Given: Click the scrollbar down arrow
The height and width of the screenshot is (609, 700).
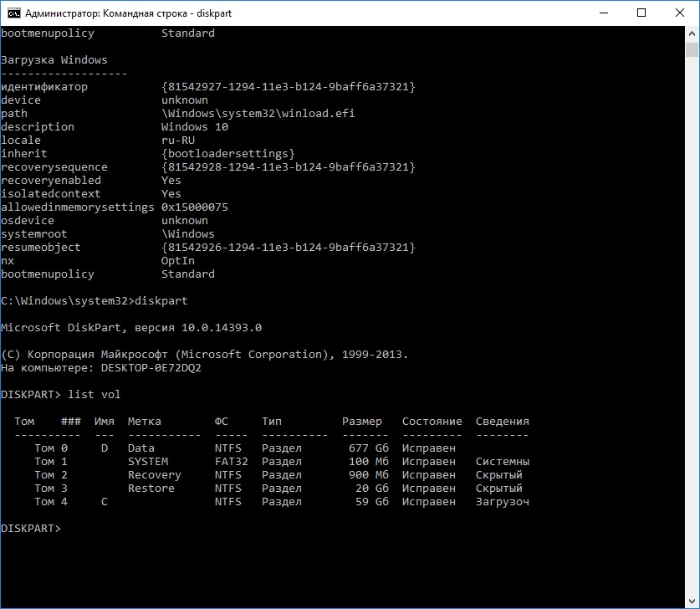Looking at the screenshot, I should pyautogui.click(x=692, y=601).
